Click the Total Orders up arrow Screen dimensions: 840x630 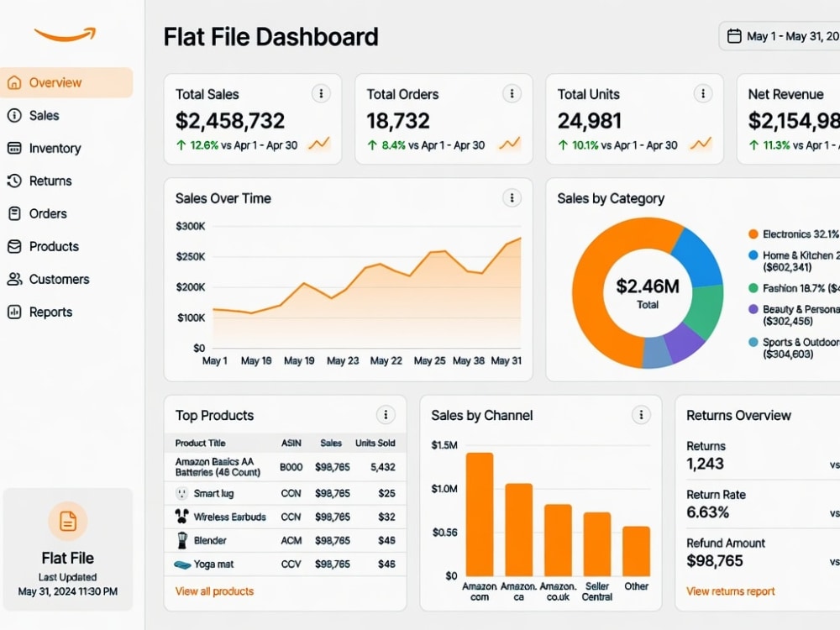[x=372, y=145]
